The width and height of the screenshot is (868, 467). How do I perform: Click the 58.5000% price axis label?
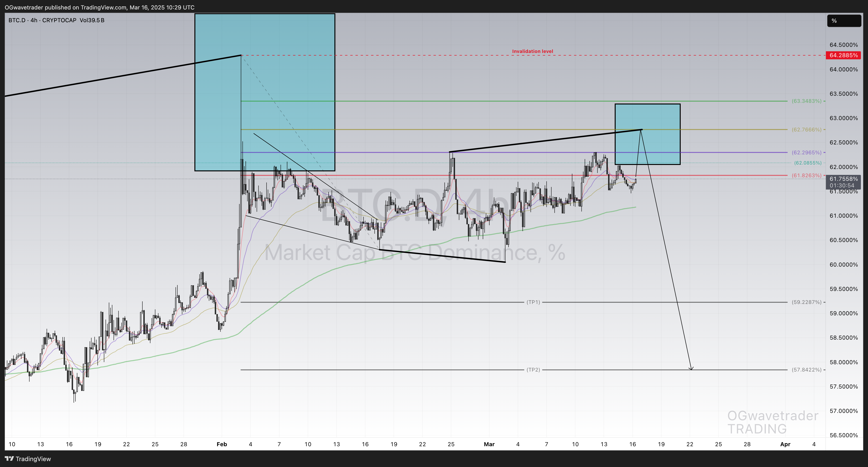click(x=843, y=338)
